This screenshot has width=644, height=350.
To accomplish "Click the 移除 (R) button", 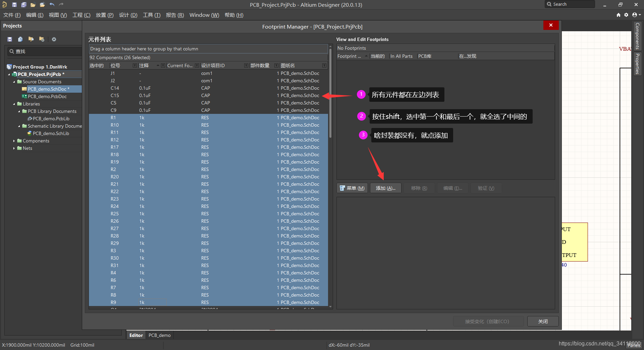I will click(419, 188).
